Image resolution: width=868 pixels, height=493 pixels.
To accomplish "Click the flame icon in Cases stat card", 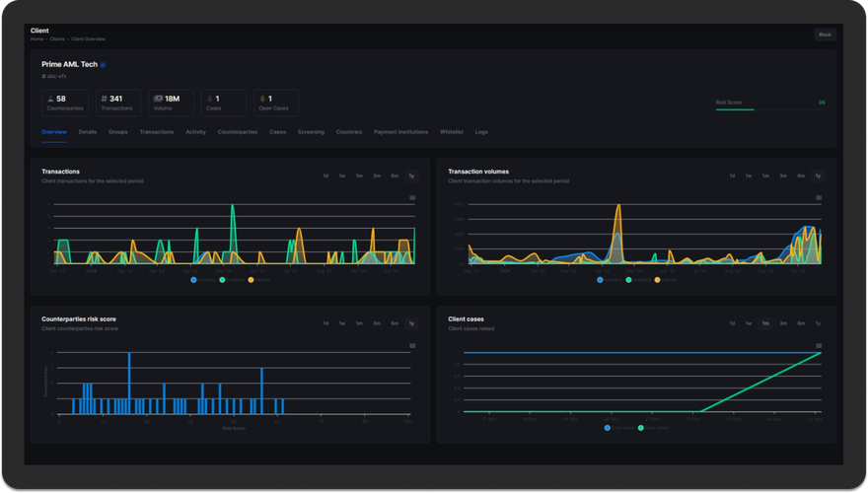I will [209, 99].
